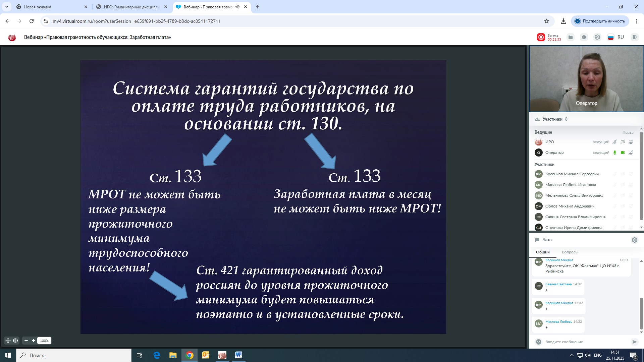Viewport: 644px width, 362px height.
Task: Click the info icon in webinar header
Action: point(584,37)
